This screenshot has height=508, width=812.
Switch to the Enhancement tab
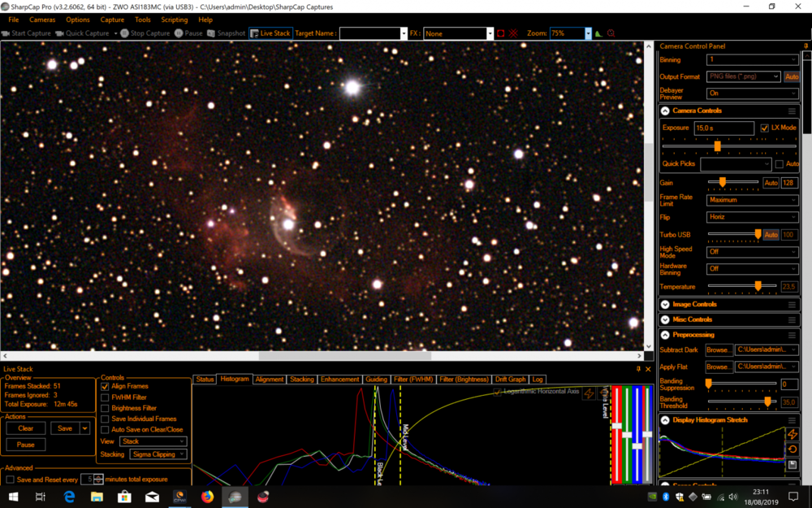coord(339,380)
